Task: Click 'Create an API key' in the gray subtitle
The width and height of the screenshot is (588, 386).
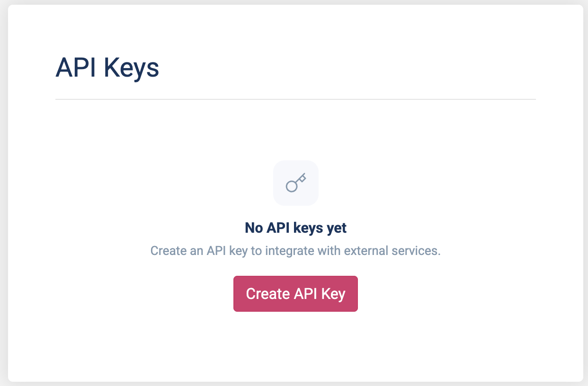Action: (199, 251)
